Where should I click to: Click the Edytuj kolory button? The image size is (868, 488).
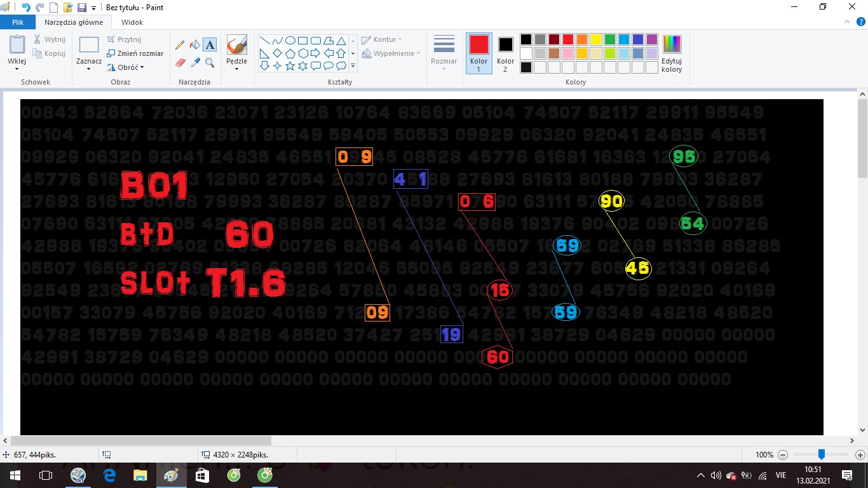(672, 54)
